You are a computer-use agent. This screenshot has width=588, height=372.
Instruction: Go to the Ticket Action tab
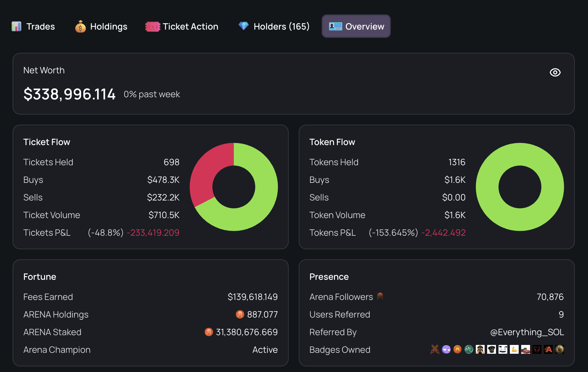click(182, 26)
